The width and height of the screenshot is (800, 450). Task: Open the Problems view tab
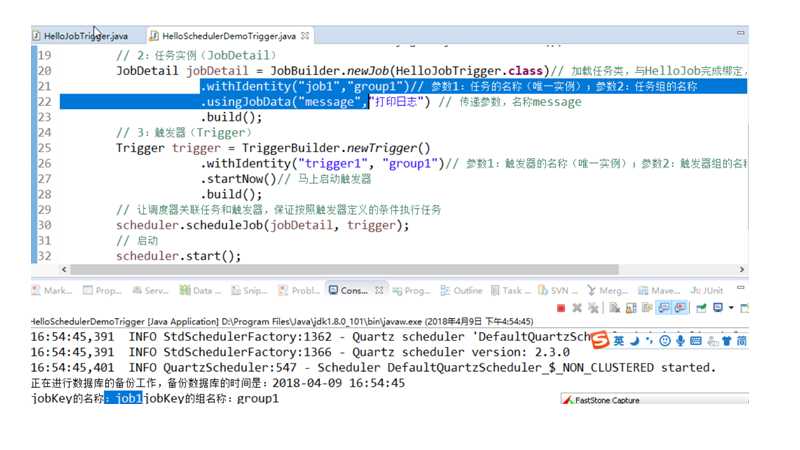coord(299,290)
